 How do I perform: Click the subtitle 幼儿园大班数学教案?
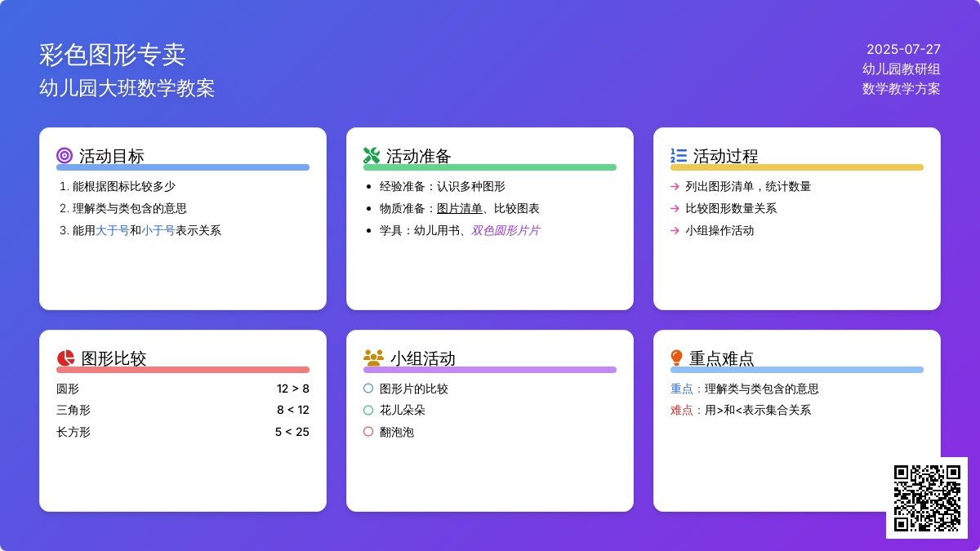[127, 88]
